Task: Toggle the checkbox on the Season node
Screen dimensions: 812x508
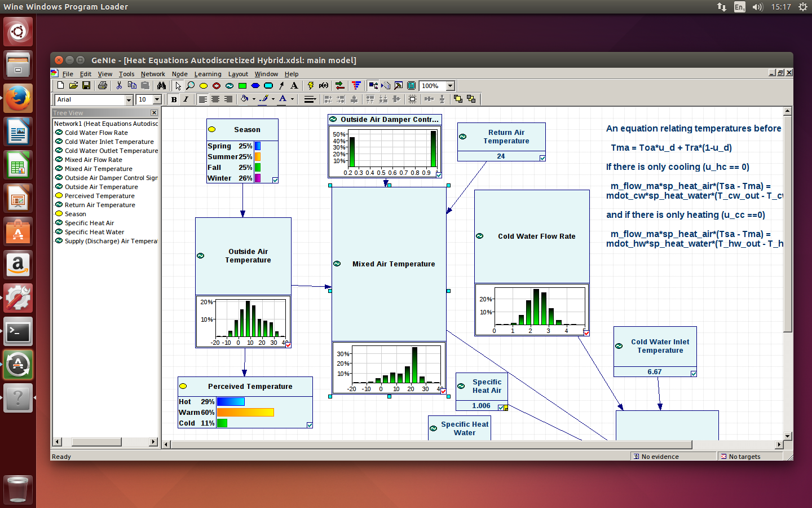Action: tap(275, 179)
